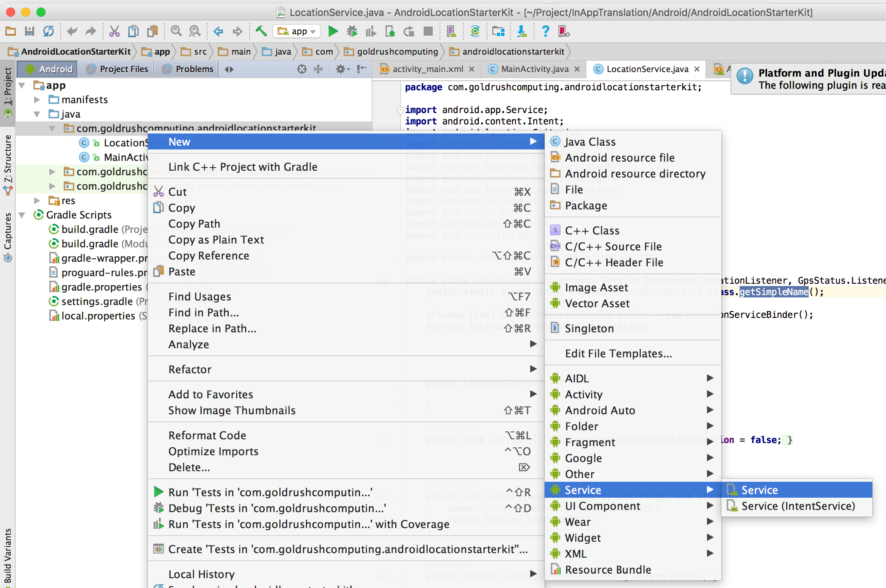
Task: Click the Copy toolbar icon
Action: click(133, 31)
